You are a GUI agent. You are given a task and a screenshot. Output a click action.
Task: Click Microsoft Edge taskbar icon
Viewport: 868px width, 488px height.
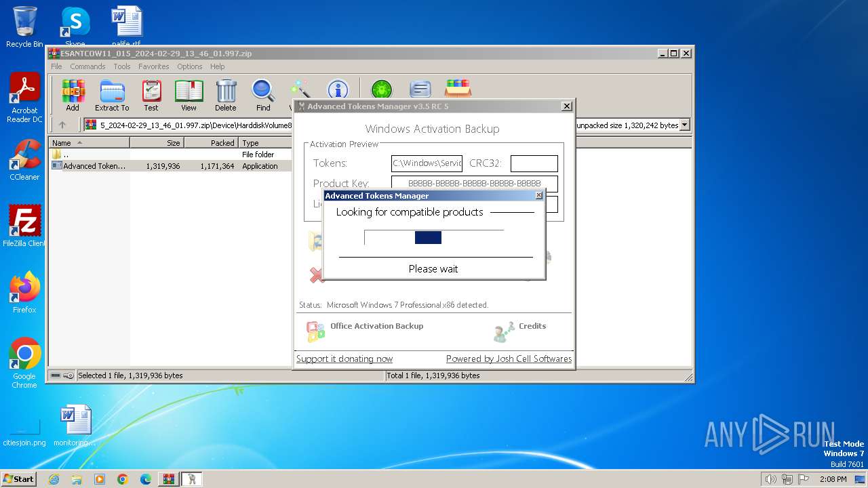(146, 479)
